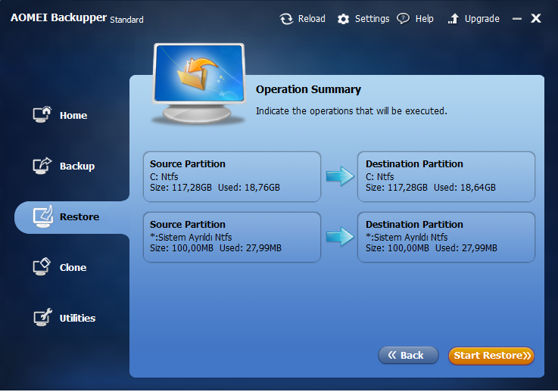Click the Home monitor icon
The width and height of the screenshot is (558, 392).
coord(42,114)
